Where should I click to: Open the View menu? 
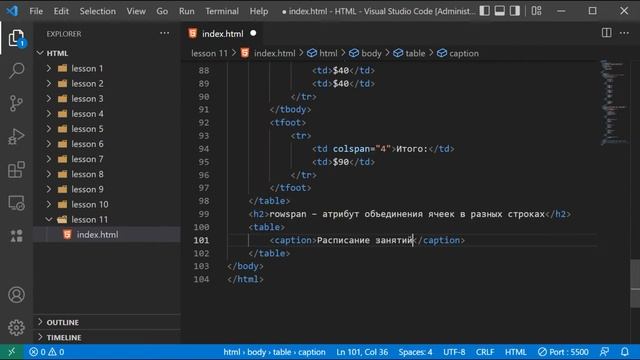click(x=136, y=11)
